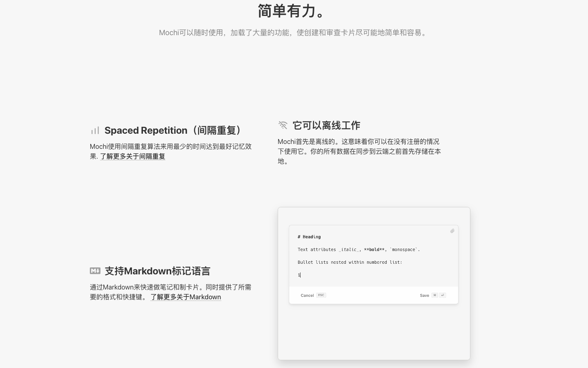The width and height of the screenshot is (588, 368).
Task: Click the 它可以离线工作 heading
Action: tap(326, 125)
